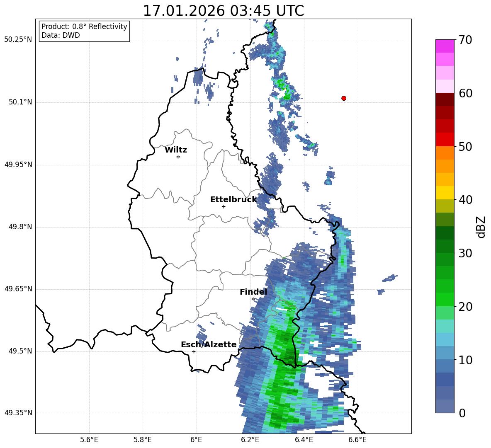Click the 49.65°N latitude label

coord(18,288)
